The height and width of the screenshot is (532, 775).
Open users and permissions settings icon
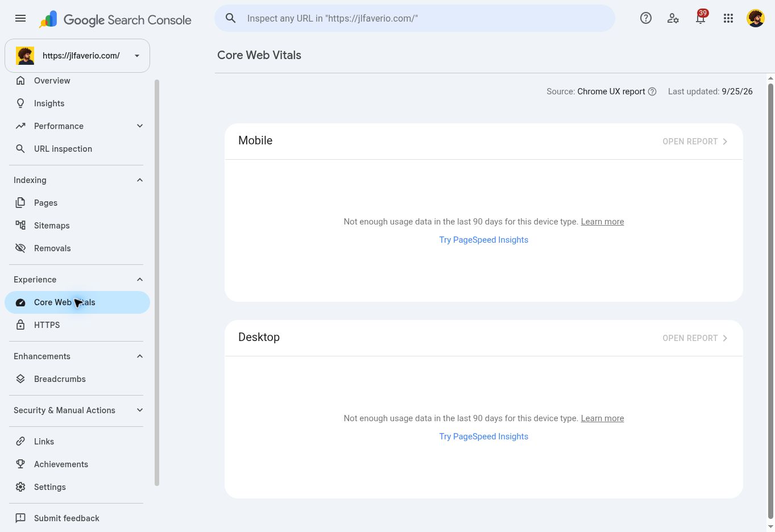pyautogui.click(x=673, y=18)
